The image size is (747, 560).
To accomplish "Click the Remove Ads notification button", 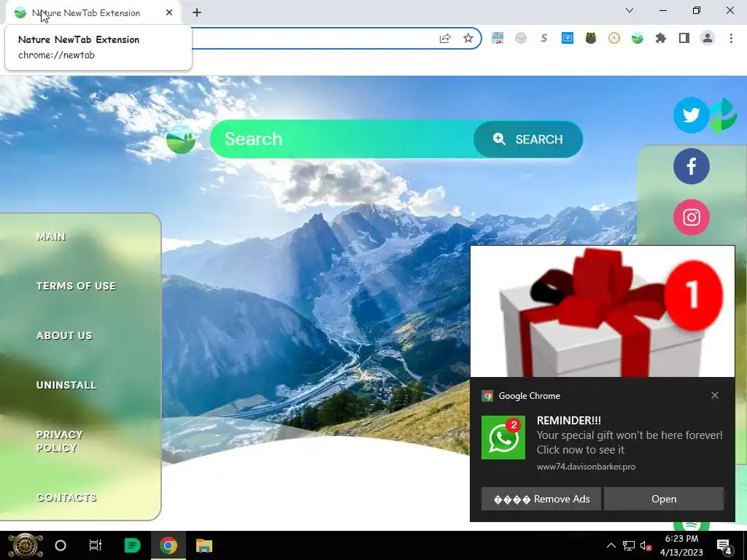I will point(541,499).
